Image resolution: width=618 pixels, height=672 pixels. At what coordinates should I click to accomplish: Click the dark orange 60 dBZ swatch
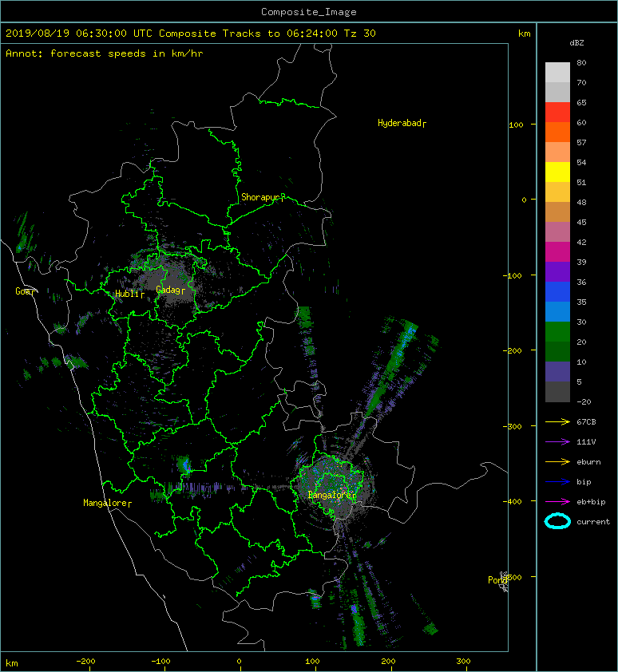click(x=557, y=132)
